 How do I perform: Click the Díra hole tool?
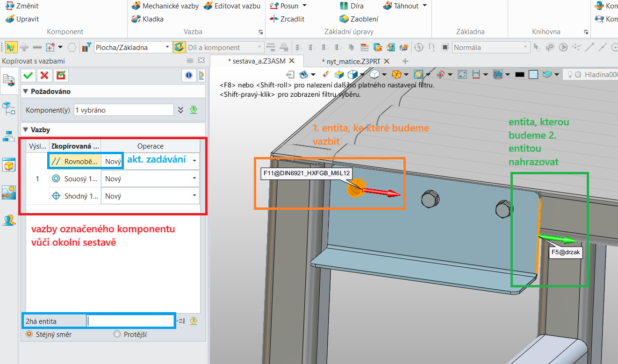click(x=351, y=6)
